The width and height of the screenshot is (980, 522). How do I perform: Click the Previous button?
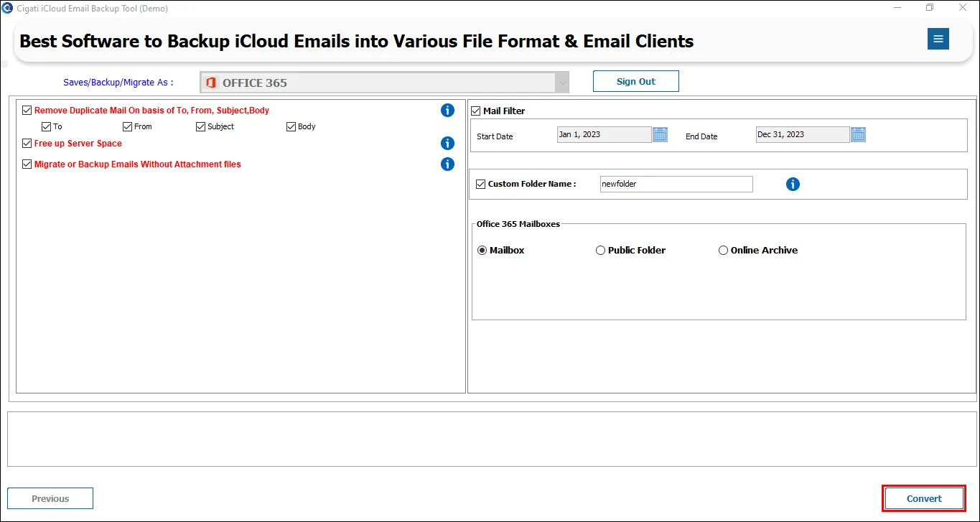coord(50,499)
